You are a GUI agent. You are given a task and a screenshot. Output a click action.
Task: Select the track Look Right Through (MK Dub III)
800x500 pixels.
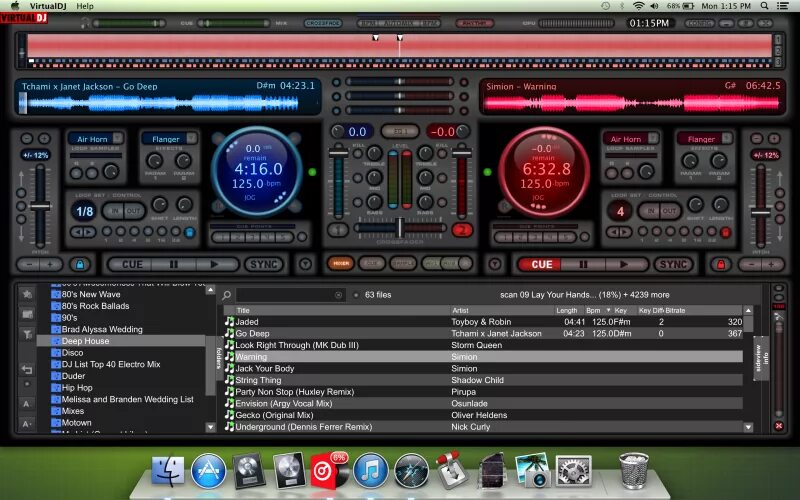[483, 345]
